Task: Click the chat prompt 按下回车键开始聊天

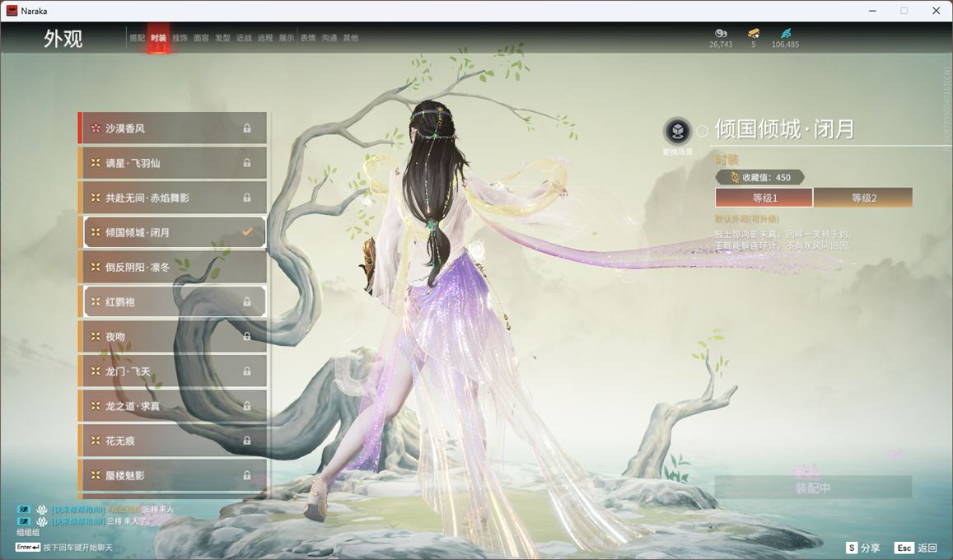Action: (x=77, y=548)
